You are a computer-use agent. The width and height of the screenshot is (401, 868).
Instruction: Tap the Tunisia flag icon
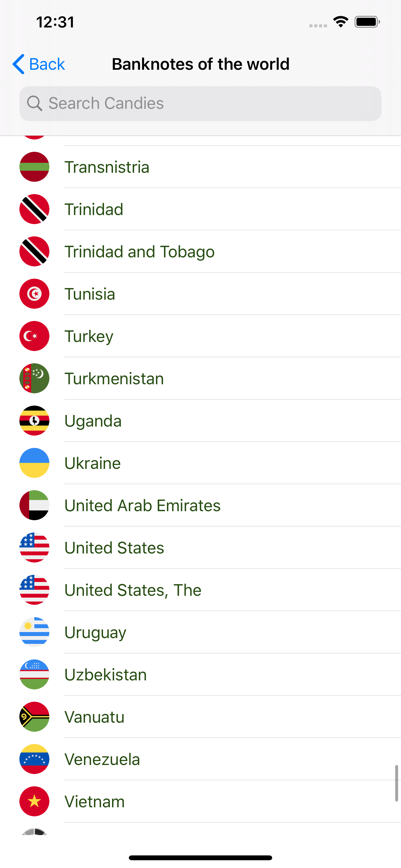click(x=34, y=294)
